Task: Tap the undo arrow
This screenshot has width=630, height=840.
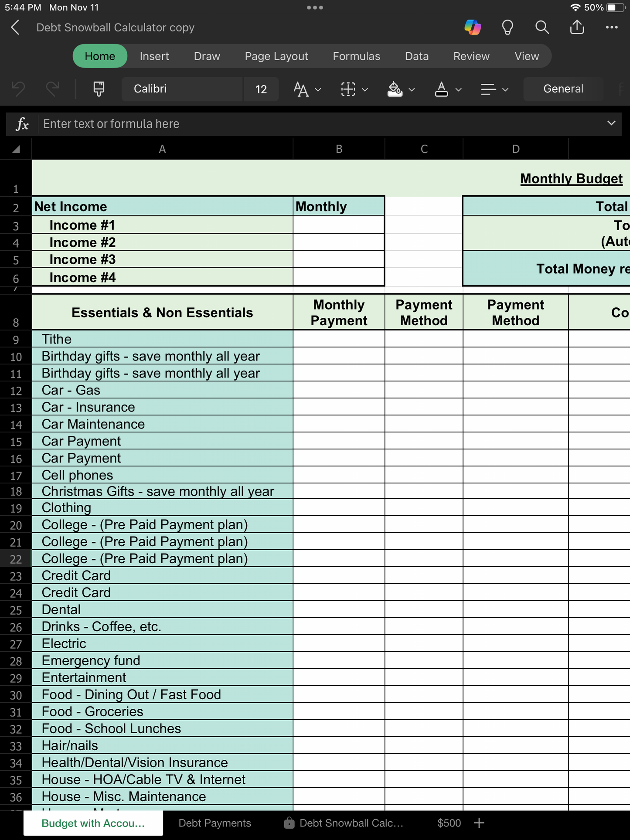Action: tap(18, 89)
